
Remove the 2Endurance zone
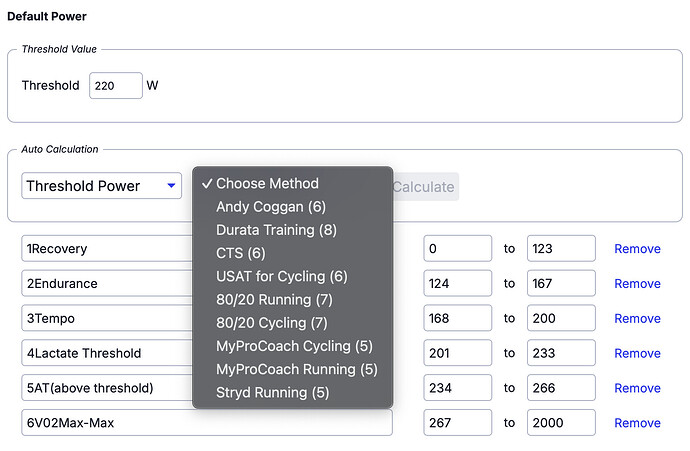coord(637,284)
